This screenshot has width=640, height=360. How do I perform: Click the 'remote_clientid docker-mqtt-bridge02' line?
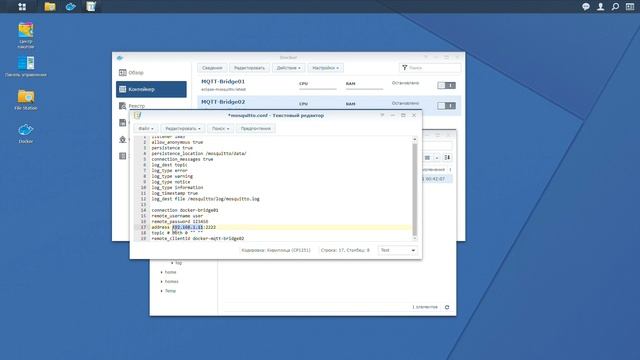click(x=198, y=238)
